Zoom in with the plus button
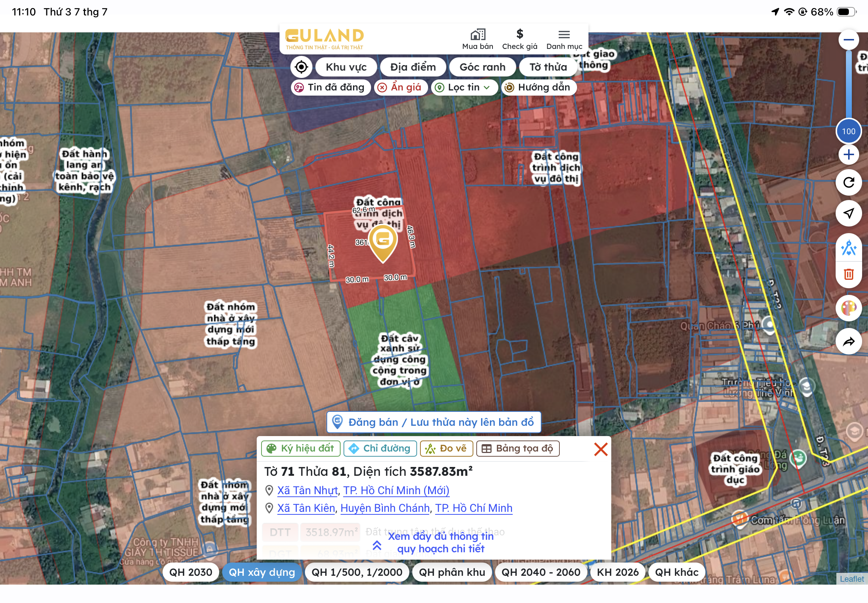 tap(849, 154)
